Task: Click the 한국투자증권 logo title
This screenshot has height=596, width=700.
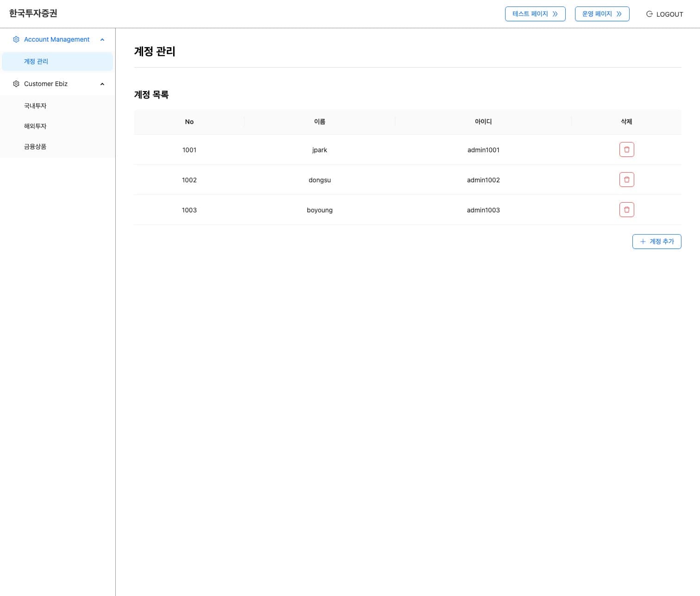Action: tap(33, 13)
